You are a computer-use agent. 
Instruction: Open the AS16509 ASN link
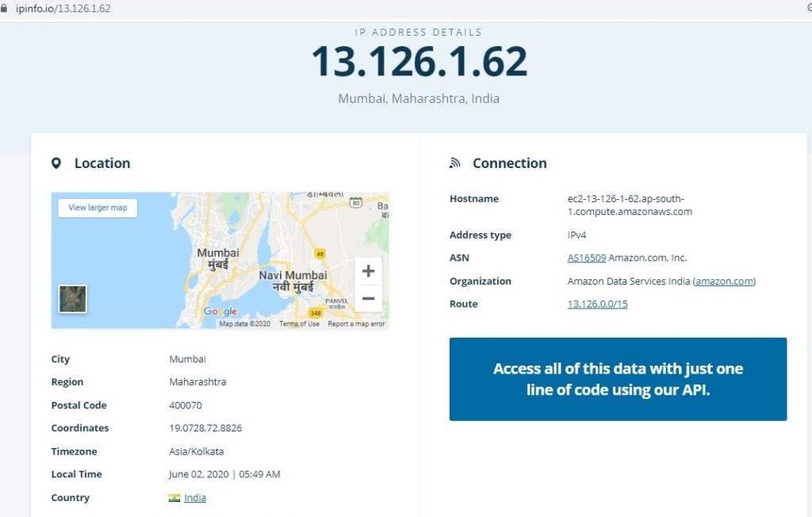pyautogui.click(x=586, y=258)
